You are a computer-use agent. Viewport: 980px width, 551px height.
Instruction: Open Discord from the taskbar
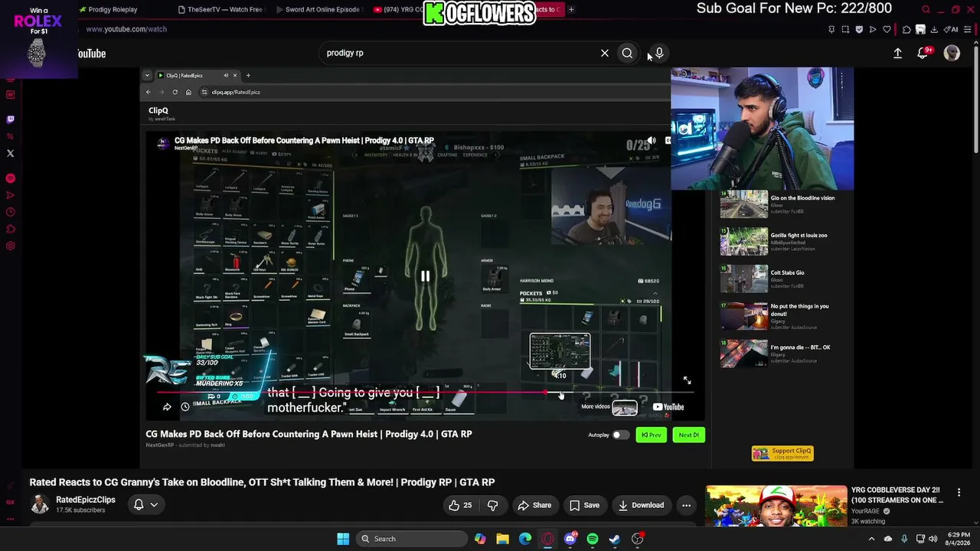[x=570, y=539]
